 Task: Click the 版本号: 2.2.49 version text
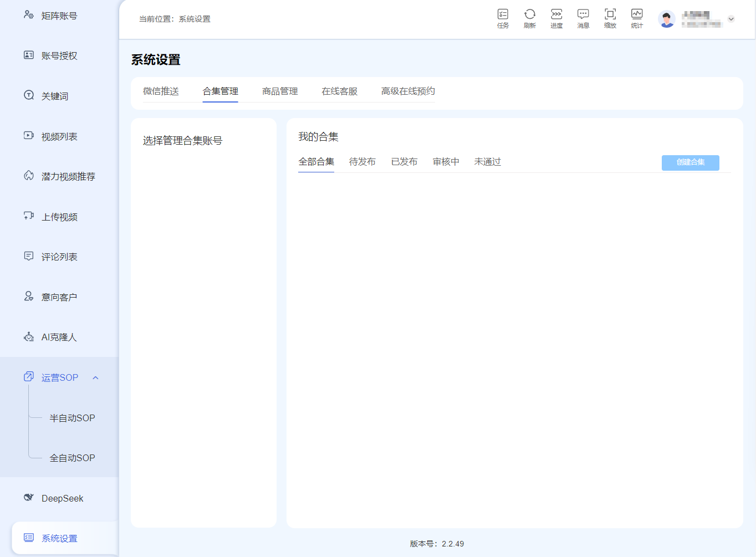coord(437,544)
